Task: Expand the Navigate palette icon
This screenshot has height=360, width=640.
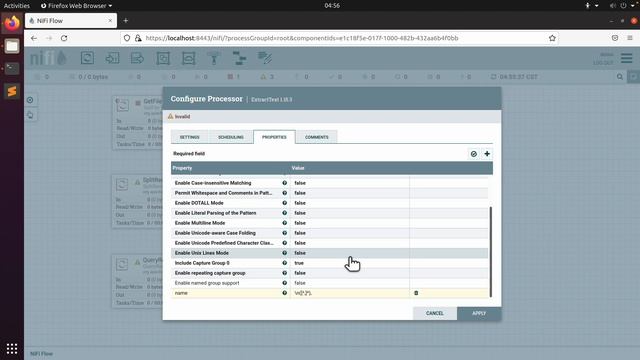Action: pyautogui.click(x=30, y=100)
